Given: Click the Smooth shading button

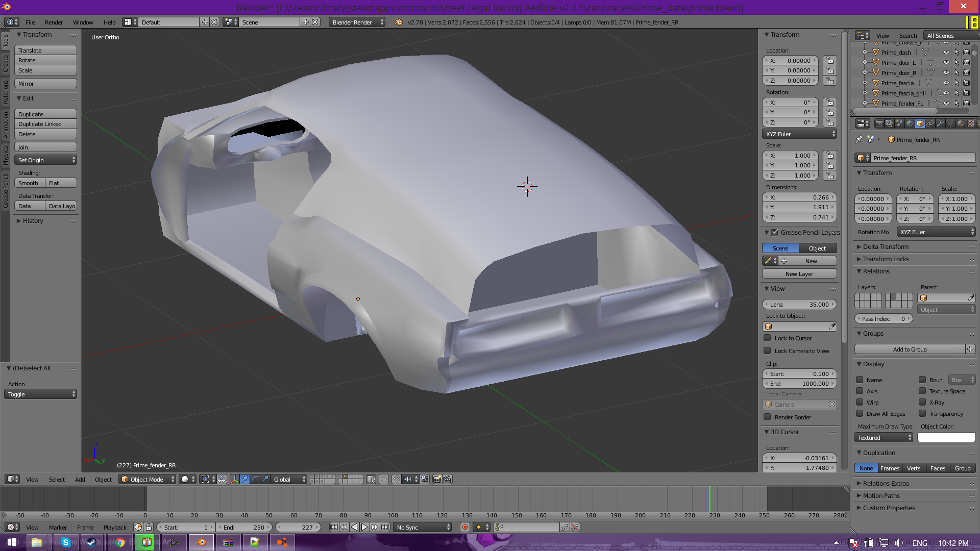Looking at the screenshot, I should click(30, 183).
